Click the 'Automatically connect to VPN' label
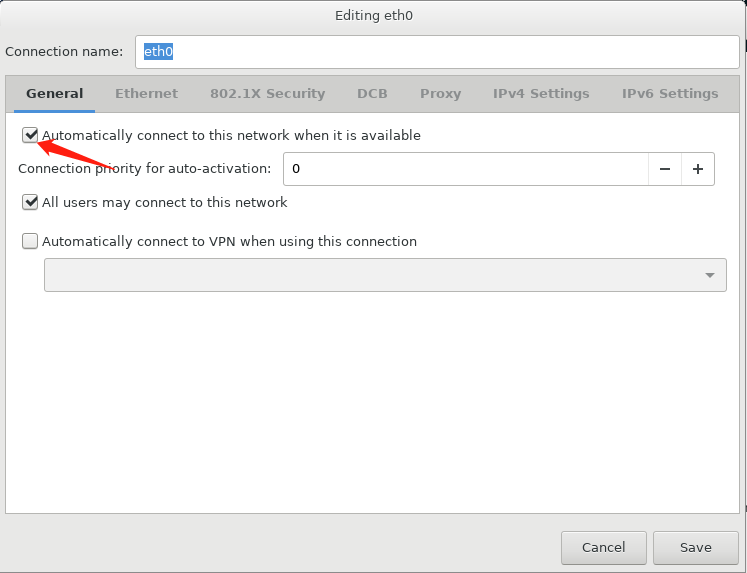Image resolution: width=747 pixels, height=573 pixels. pos(229,241)
